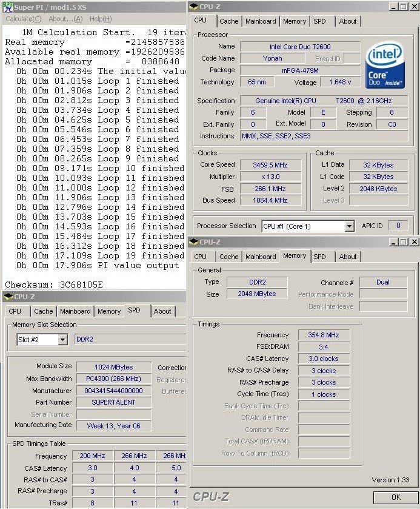Select Mainboard tab in CPU-Z SPD window
The width and height of the screenshot is (420, 509).
click(x=75, y=311)
